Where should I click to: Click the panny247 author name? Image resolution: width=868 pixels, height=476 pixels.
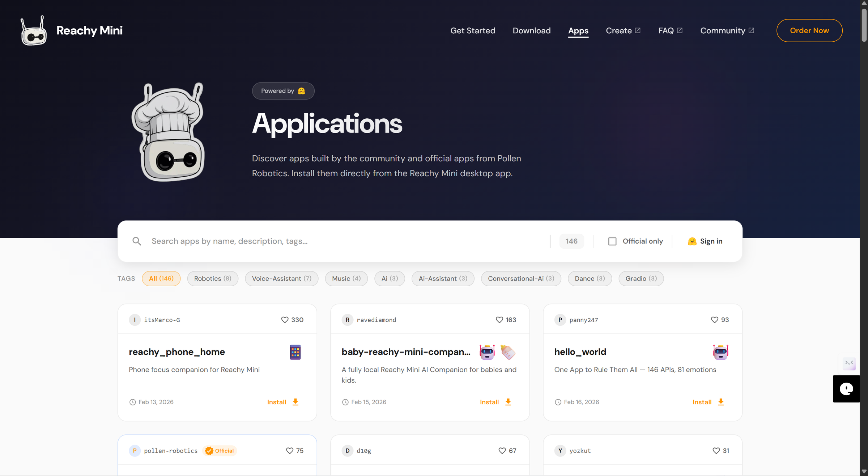tap(583, 320)
